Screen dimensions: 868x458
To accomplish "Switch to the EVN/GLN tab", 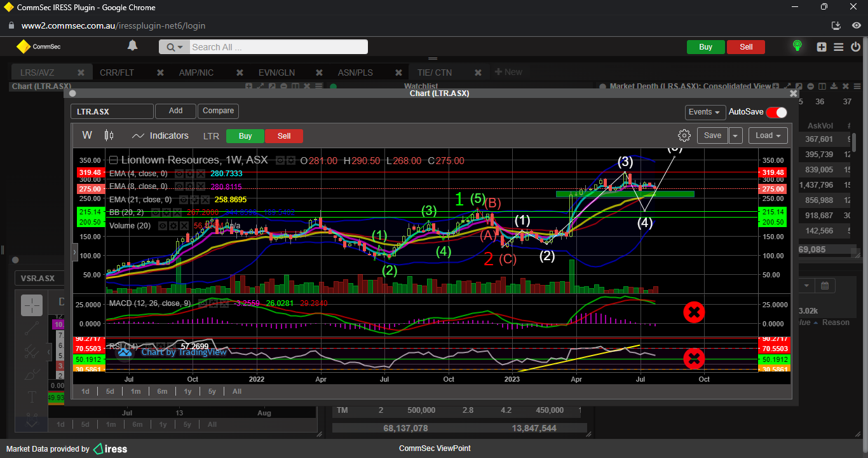I will (276, 73).
